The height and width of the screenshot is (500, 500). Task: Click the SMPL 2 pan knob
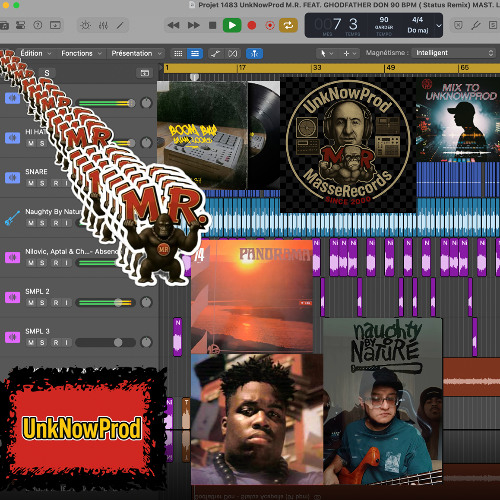coord(146,303)
